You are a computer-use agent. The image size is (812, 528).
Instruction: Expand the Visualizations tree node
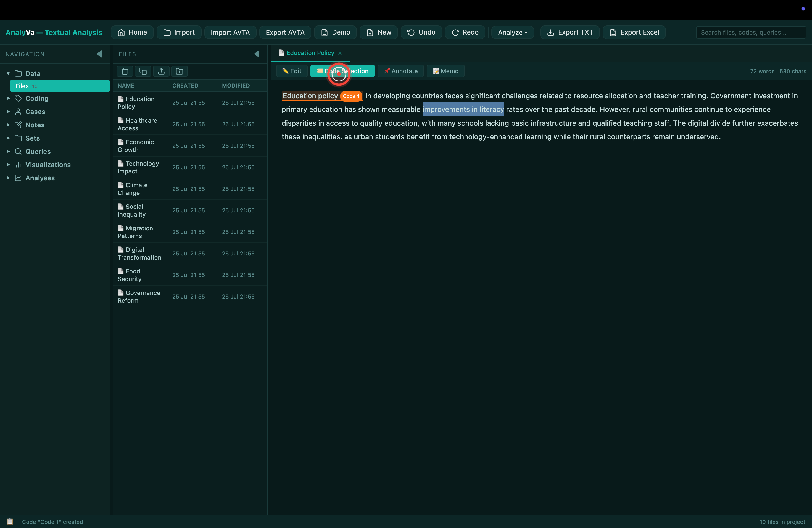8,165
